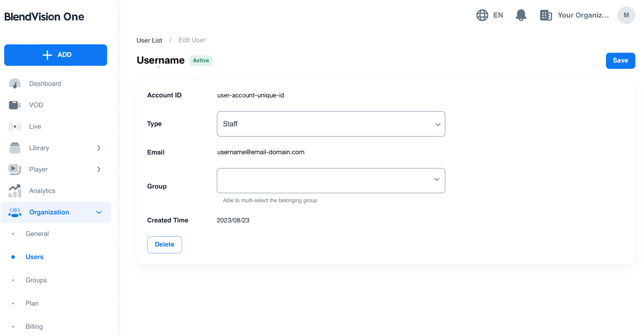
Task: Open the user avatar M menu
Action: pyautogui.click(x=626, y=15)
